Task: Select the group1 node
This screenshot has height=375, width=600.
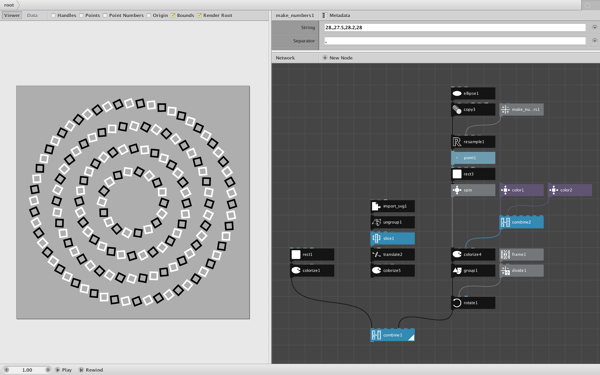Action: pos(473,271)
